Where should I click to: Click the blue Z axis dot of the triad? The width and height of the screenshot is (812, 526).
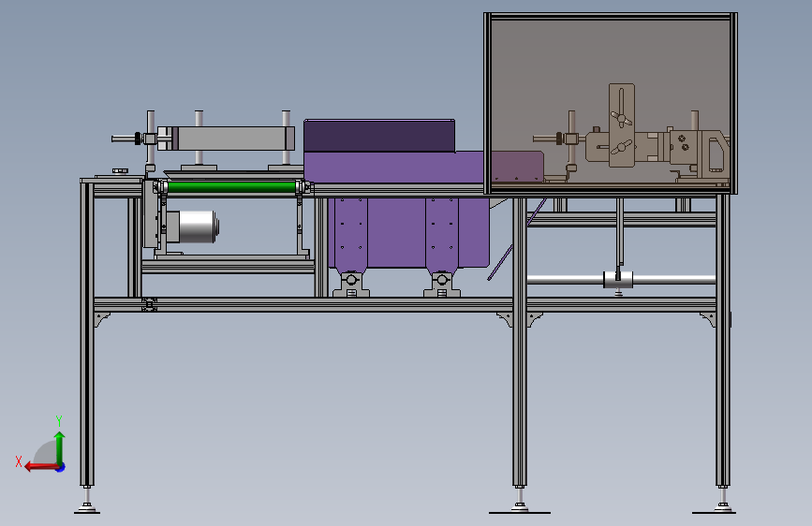tap(61, 467)
